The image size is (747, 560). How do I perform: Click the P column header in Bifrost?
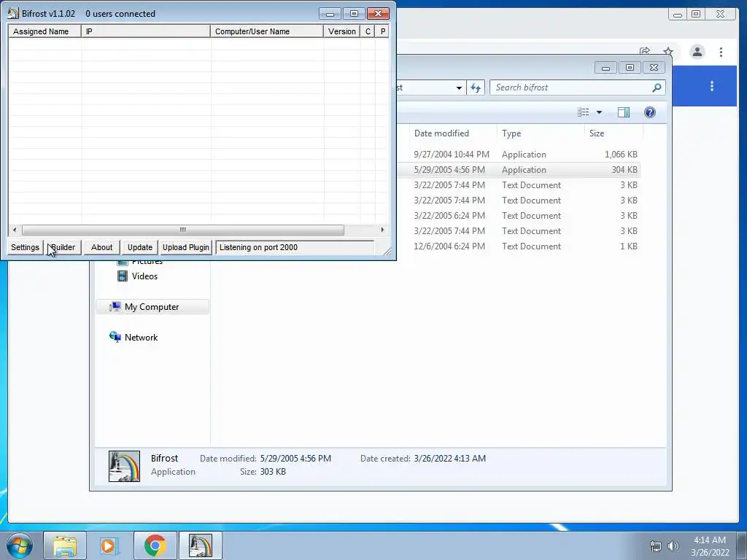(x=382, y=31)
